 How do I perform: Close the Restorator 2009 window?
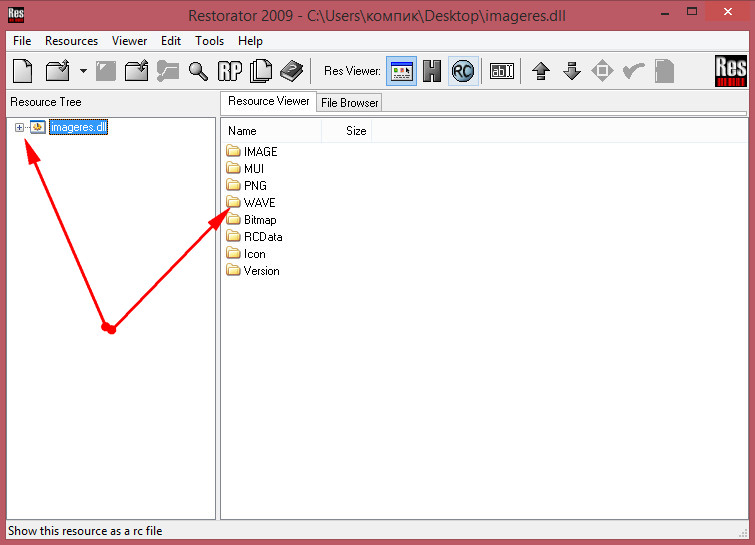[728, 12]
